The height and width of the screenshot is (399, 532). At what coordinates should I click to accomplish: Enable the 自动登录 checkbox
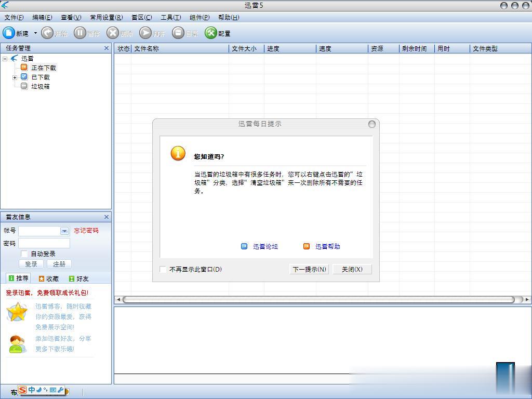pos(24,254)
